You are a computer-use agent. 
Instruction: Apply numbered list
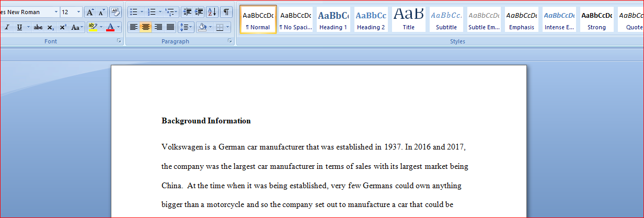[x=152, y=12]
